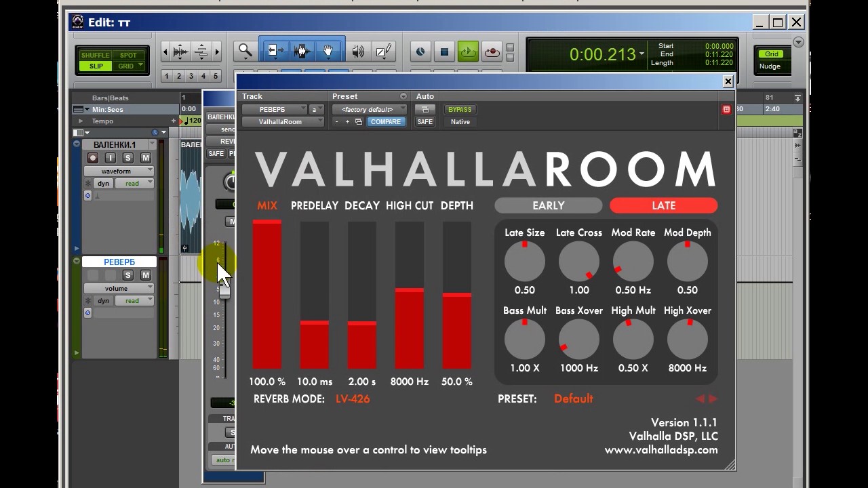This screenshot has height=488, width=868.
Task: Toggle the Insertion Follows Playback button
Action: [468, 52]
